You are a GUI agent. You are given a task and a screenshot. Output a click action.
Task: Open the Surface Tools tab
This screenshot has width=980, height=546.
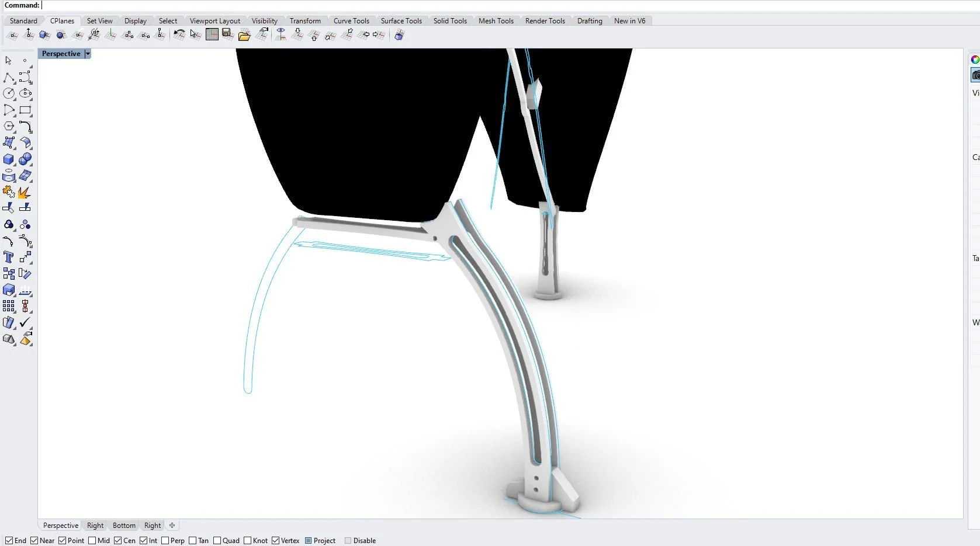coord(401,21)
